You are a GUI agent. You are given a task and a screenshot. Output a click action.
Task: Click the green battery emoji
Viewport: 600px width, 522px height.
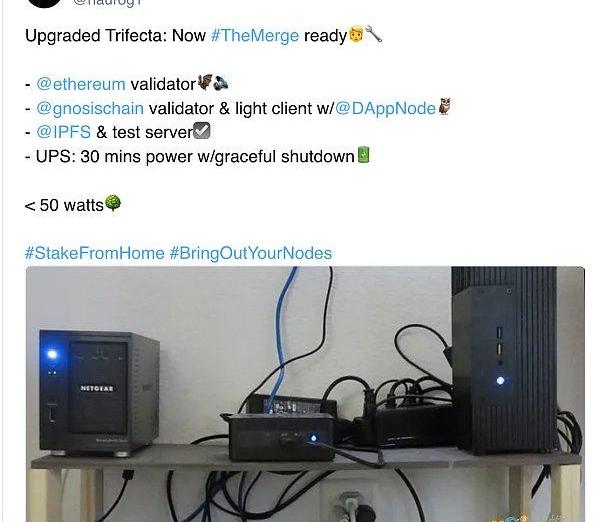(x=363, y=155)
